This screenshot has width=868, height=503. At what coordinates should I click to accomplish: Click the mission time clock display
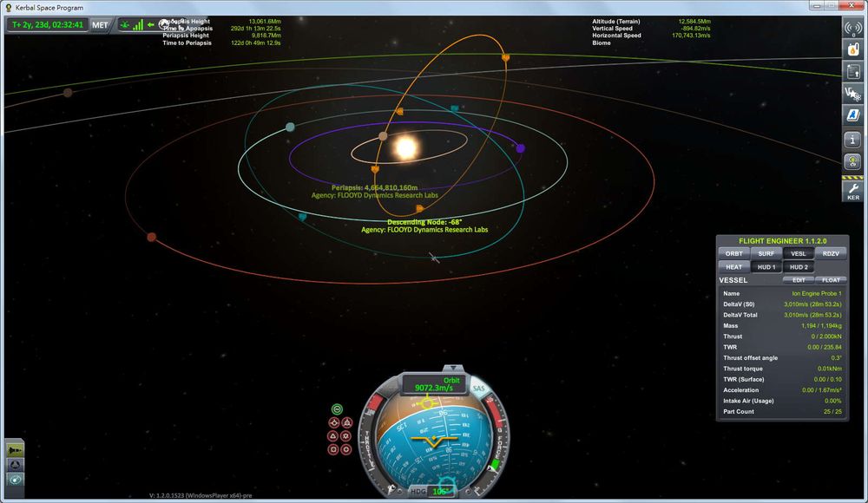coord(47,25)
